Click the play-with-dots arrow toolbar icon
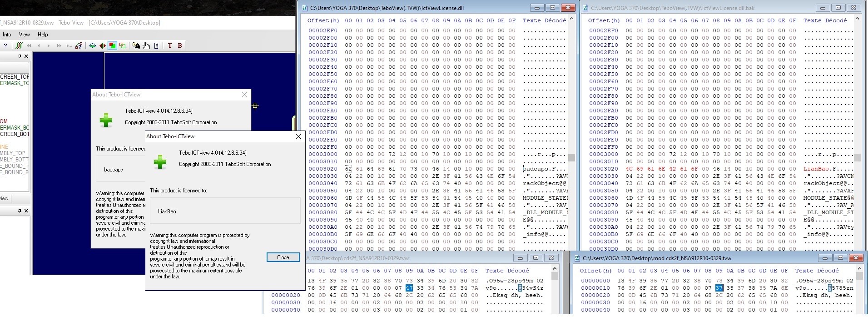This screenshot has height=317, width=868. [69, 45]
